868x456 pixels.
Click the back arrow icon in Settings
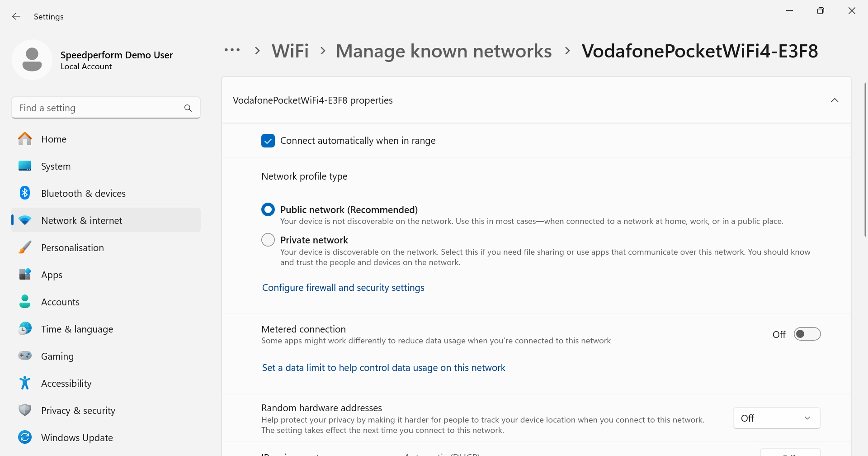pos(16,17)
